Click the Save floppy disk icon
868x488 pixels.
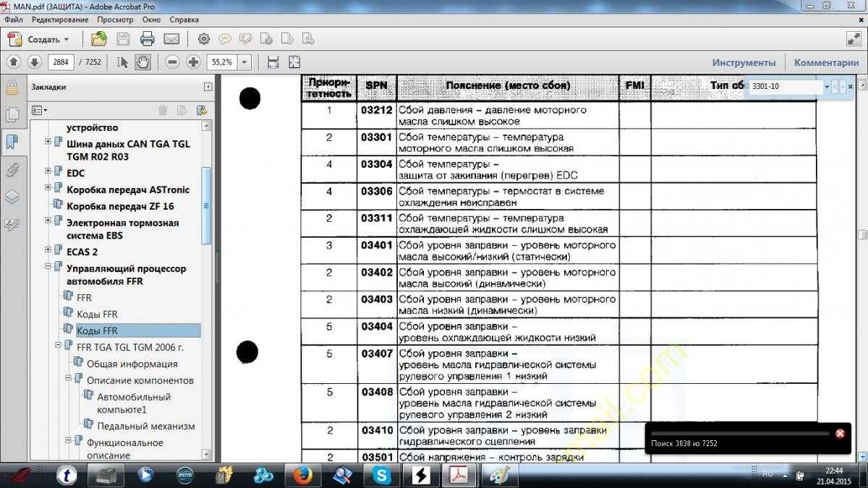[123, 39]
